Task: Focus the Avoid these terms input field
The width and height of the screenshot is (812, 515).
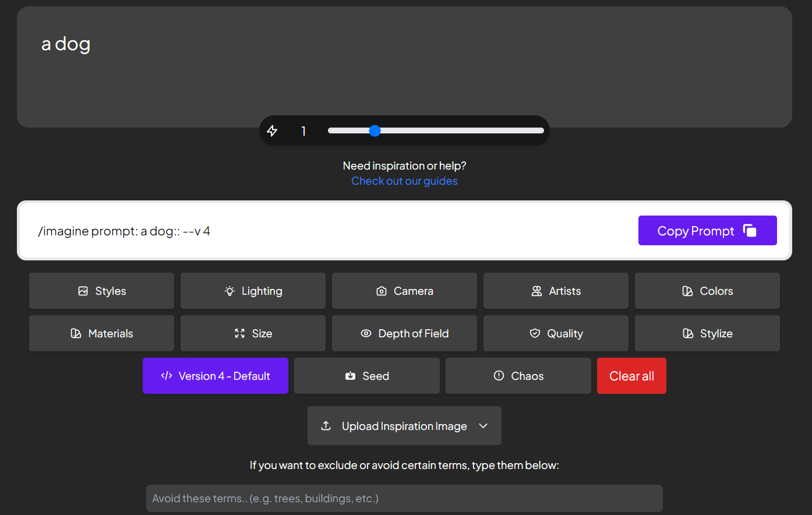Action: tap(404, 498)
